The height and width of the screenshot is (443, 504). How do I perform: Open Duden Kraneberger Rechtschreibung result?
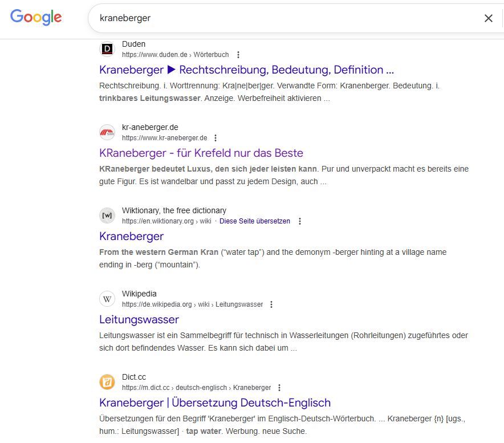coord(246,70)
